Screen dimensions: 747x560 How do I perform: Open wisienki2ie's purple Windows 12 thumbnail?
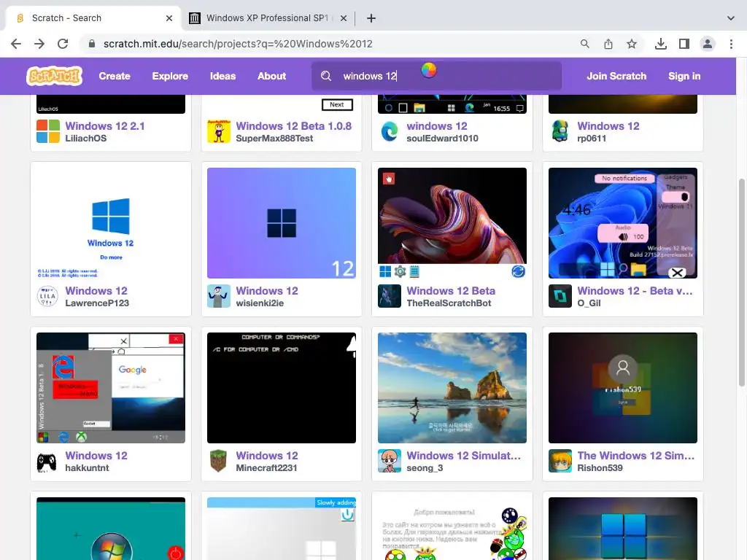[x=282, y=223]
